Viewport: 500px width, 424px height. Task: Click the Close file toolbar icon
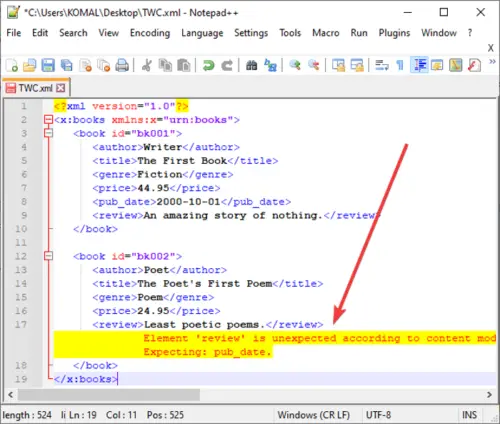click(x=85, y=65)
